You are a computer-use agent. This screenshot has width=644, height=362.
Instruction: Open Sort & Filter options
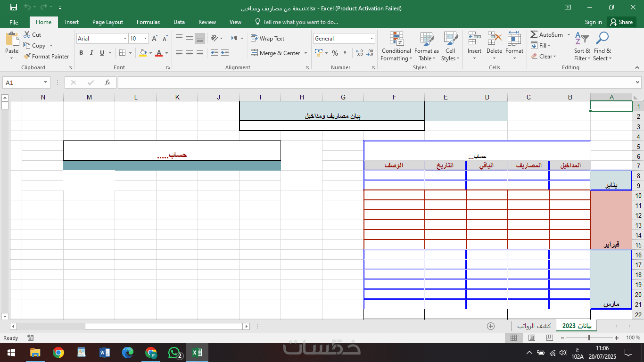tap(582, 46)
